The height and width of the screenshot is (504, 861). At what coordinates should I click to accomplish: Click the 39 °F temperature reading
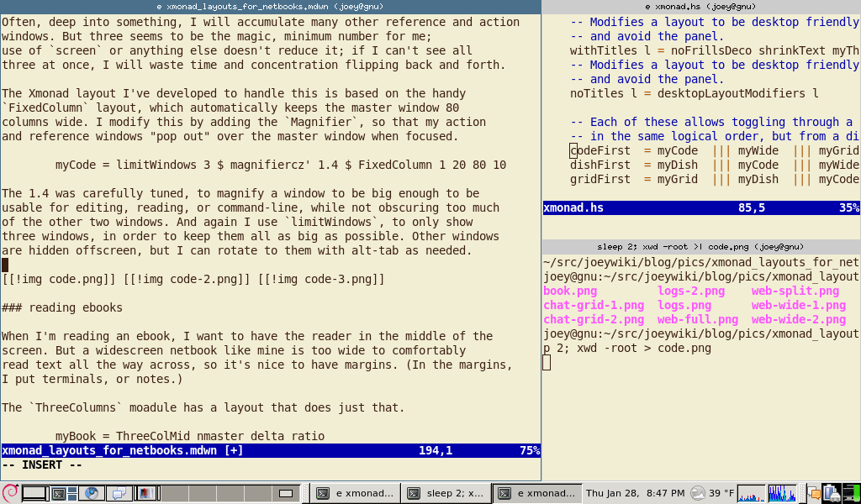[x=721, y=493]
